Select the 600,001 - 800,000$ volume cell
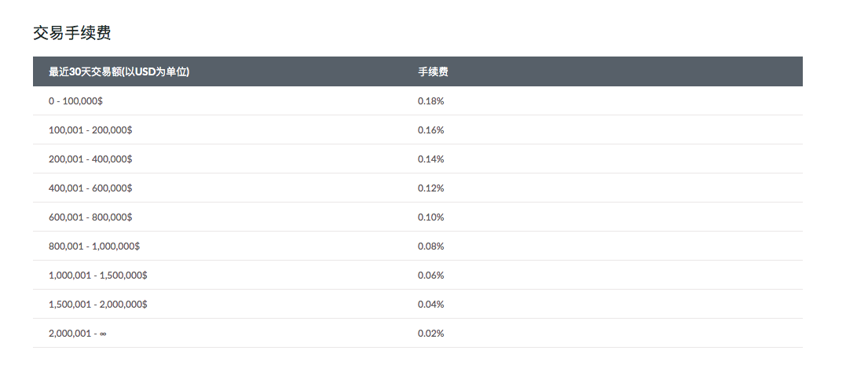 point(90,217)
